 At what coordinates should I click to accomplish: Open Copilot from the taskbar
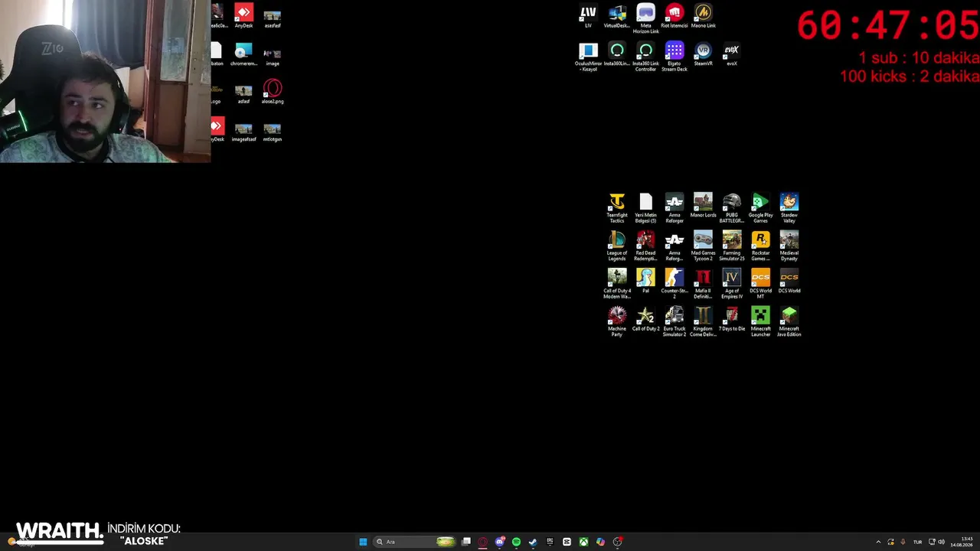coord(600,542)
